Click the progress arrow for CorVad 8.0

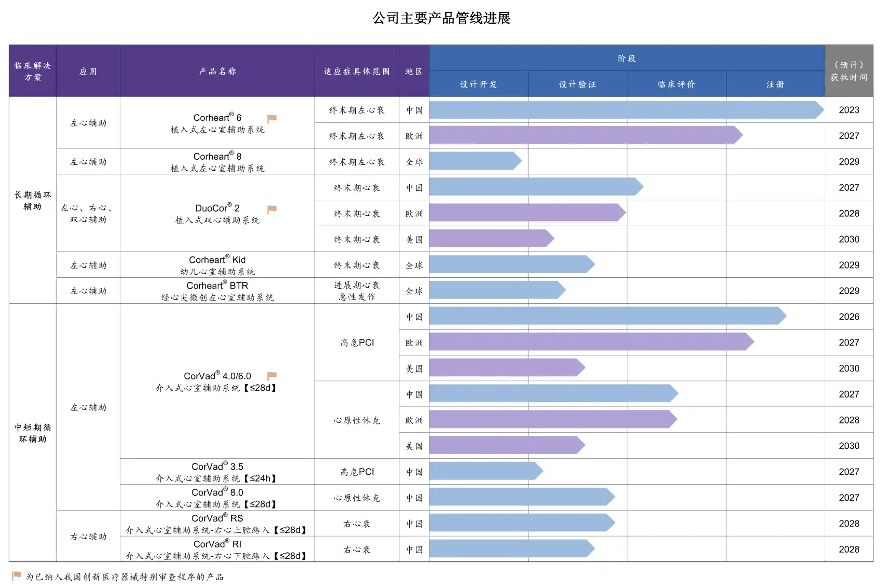click(x=519, y=497)
